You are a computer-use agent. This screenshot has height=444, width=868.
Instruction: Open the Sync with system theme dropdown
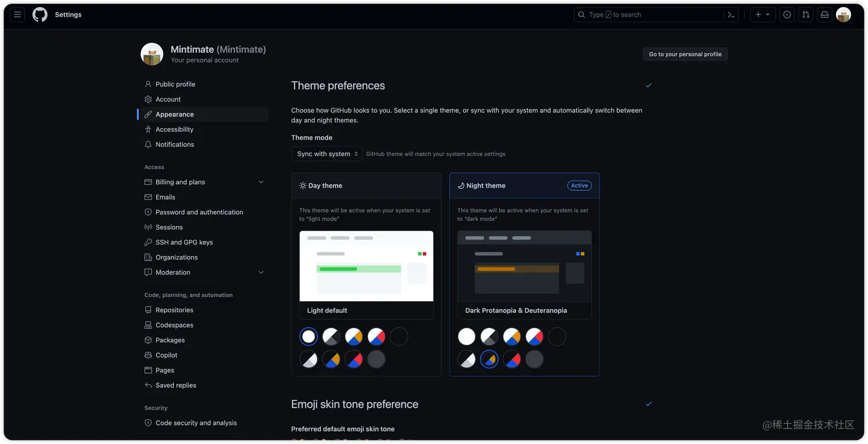click(326, 154)
